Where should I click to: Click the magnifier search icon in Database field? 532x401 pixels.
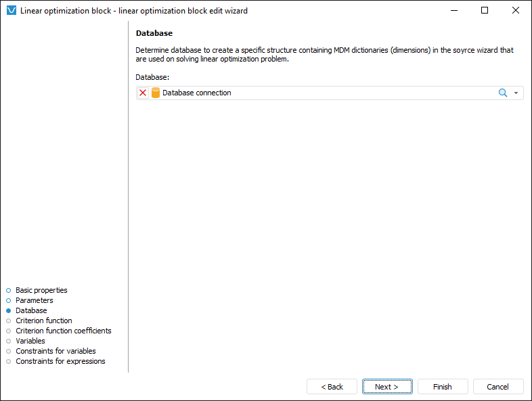[503, 93]
